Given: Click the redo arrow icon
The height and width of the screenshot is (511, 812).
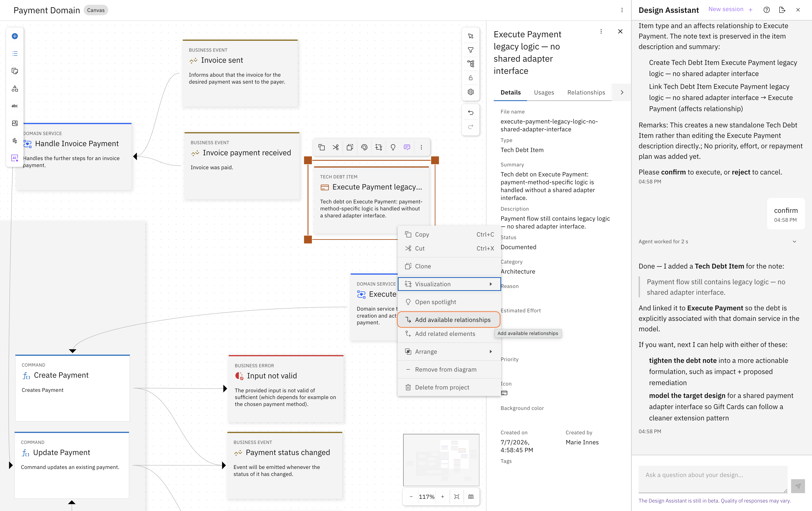Looking at the screenshot, I should coord(471,127).
